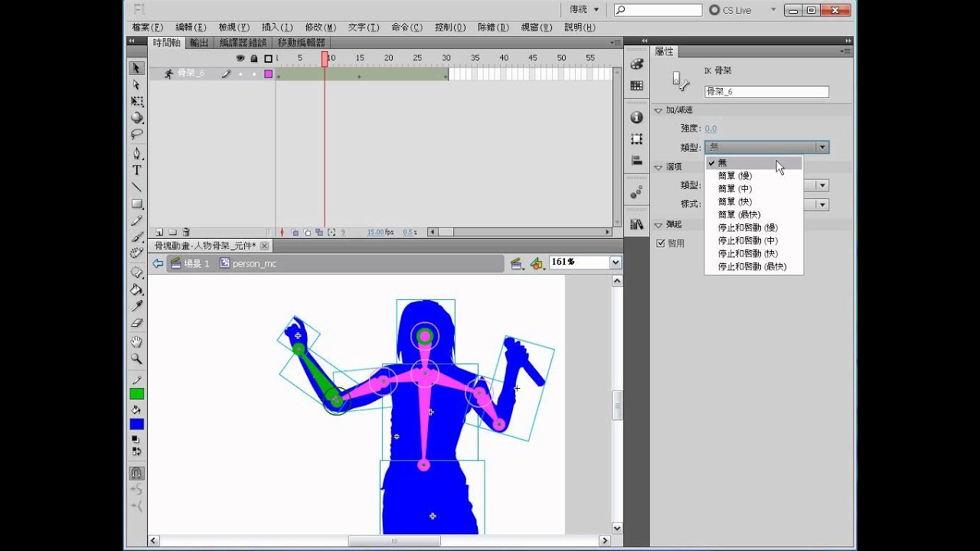980x551 pixels.
Task: Select the Text tool
Action: click(136, 170)
